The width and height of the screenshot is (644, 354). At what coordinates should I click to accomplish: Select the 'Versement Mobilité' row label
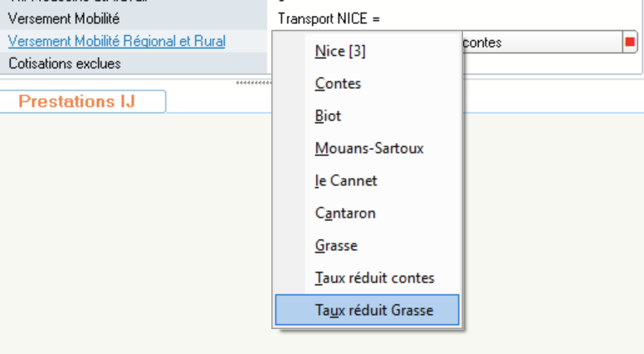coord(64,18)
